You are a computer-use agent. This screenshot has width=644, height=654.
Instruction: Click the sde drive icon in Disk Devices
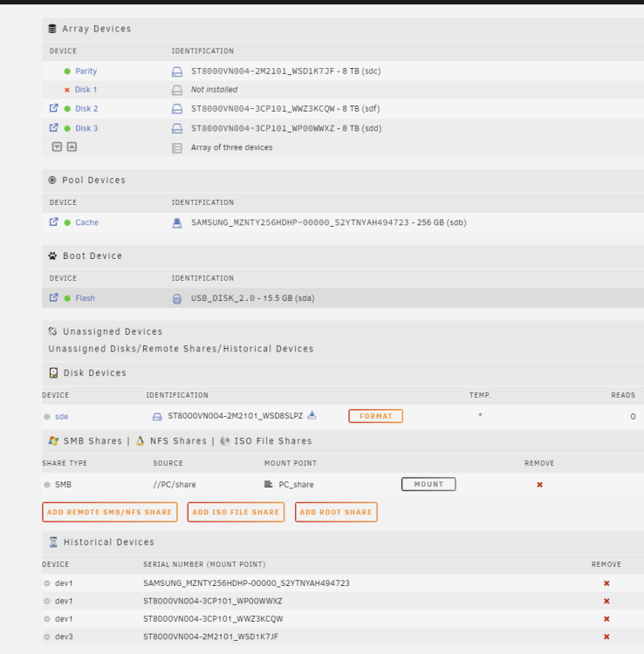click(x=157, y=417)
